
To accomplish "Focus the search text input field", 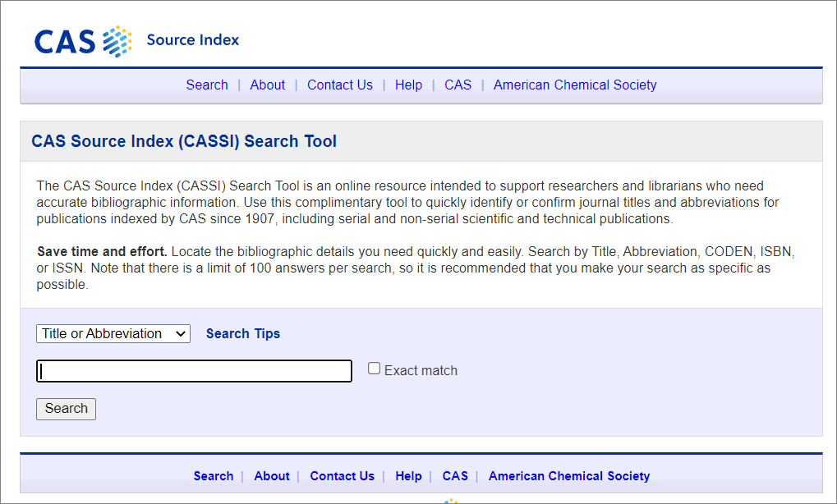I will (195, 371).
